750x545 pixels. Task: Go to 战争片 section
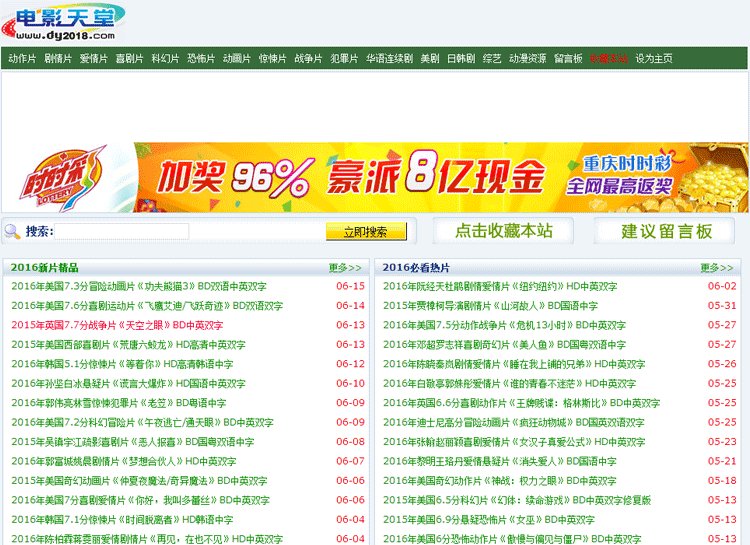[309, 58]
